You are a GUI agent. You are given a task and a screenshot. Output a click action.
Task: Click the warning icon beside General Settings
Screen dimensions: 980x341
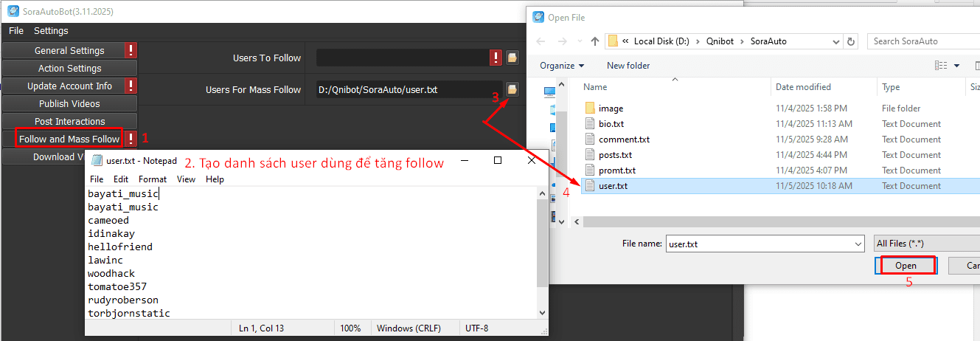(131, 50)
